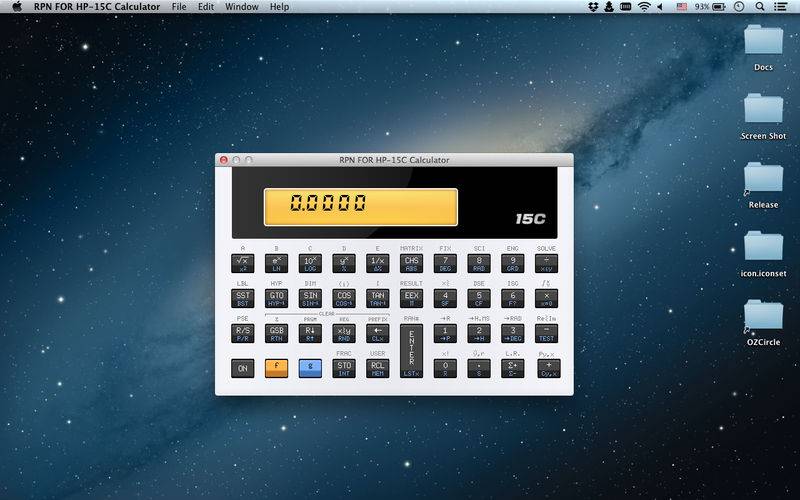
Task: Click the calculator window title bar
Action: [394, 160]
